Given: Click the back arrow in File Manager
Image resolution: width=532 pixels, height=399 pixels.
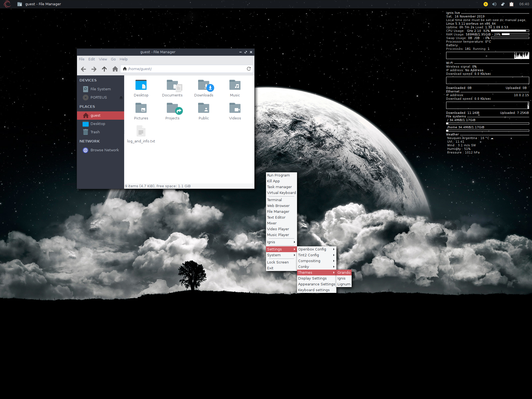Looking at the screenshot, I should [x=83, y=69].
